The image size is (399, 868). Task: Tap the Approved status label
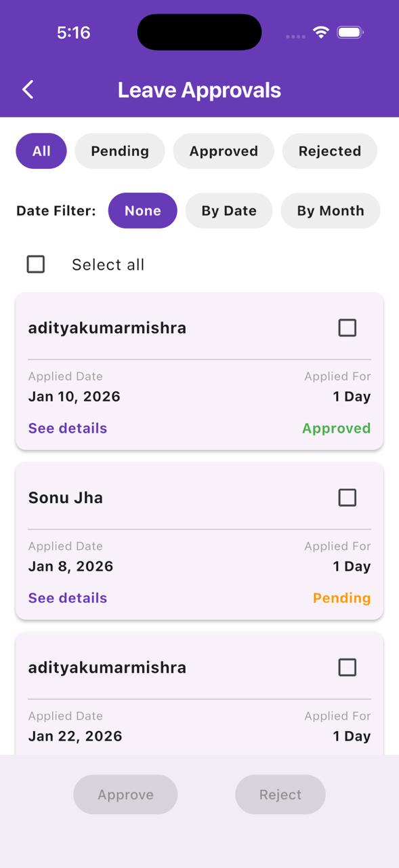pos(336,428)
